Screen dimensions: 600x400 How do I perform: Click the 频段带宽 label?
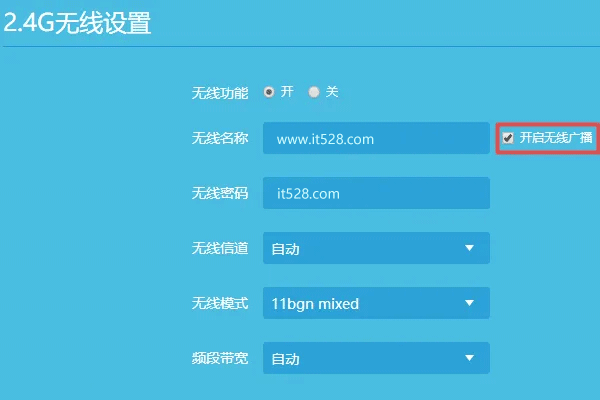(220, 358)
